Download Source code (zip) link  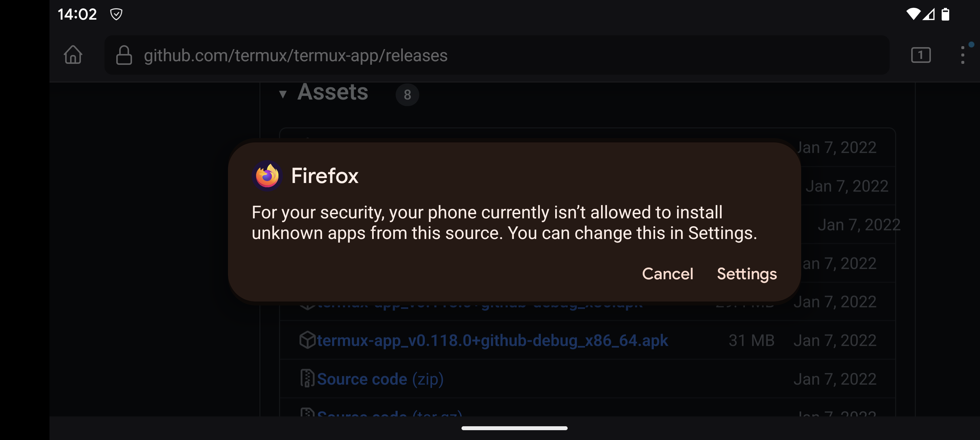tap(380, 379)
